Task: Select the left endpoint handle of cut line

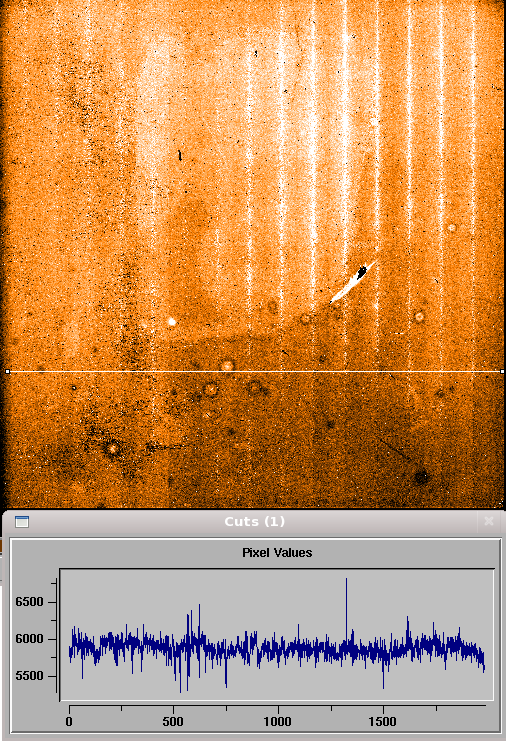Action: point(8,372)
